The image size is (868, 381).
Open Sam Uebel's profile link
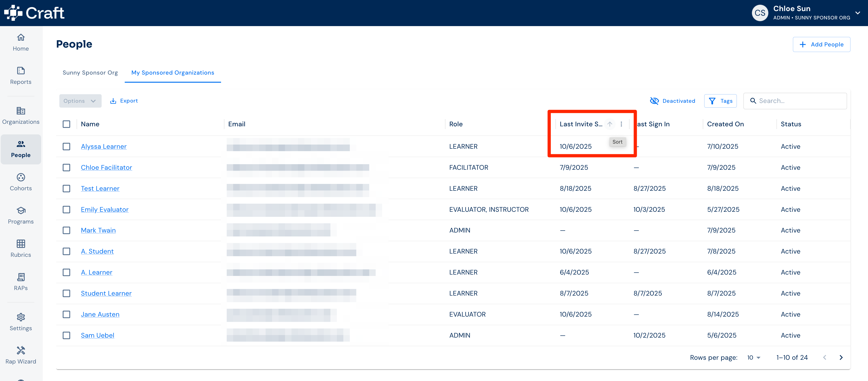[x=97, y=335]
